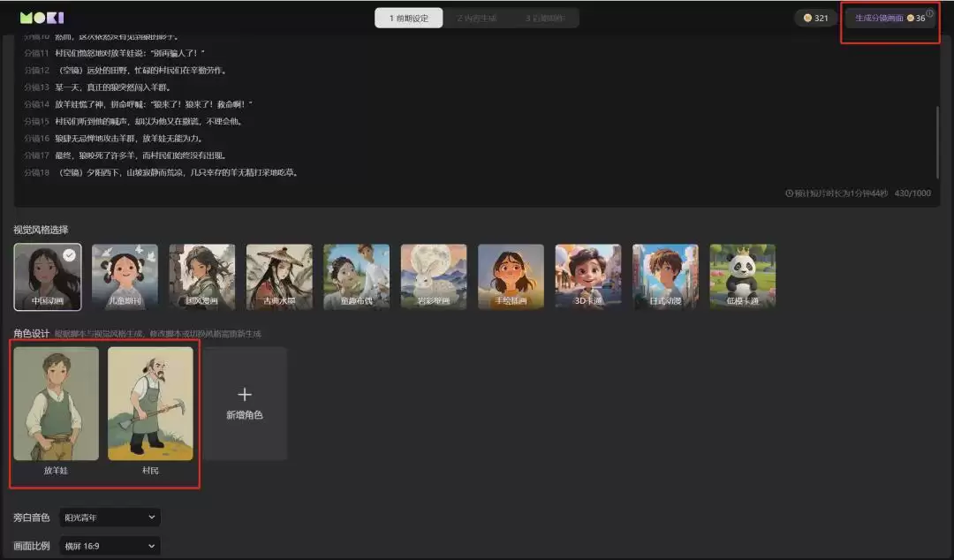
Task: Select the 古典水墨 visual style
Action: (279, 275)
